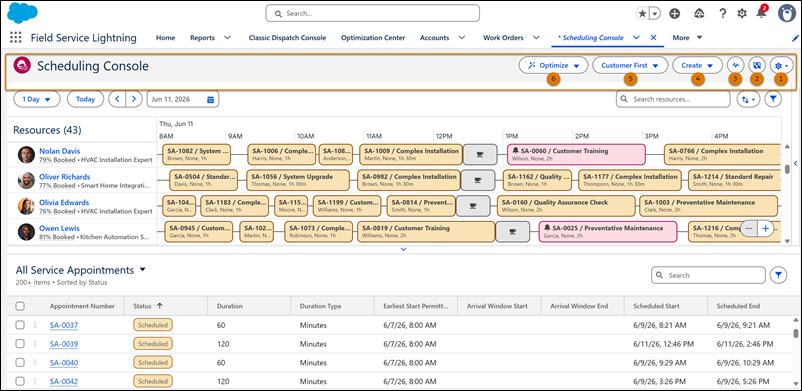Click the refresh console icon button

tap(756, 66)
